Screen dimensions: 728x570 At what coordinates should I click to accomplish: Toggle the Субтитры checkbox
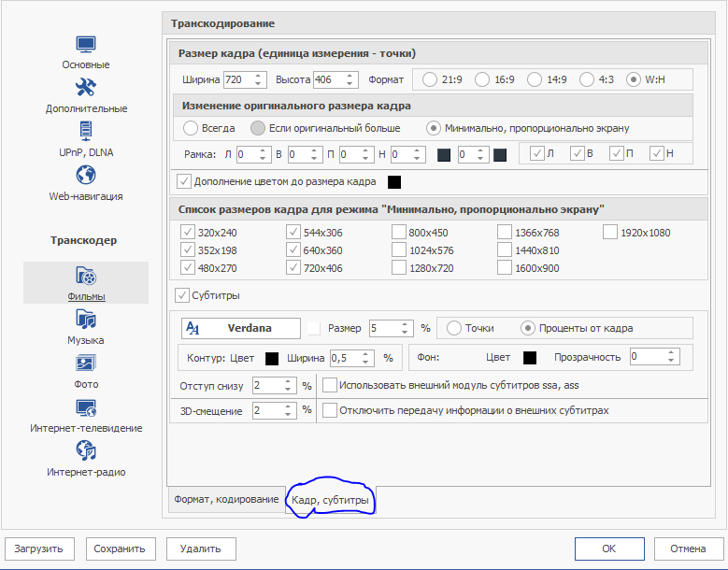183,296
